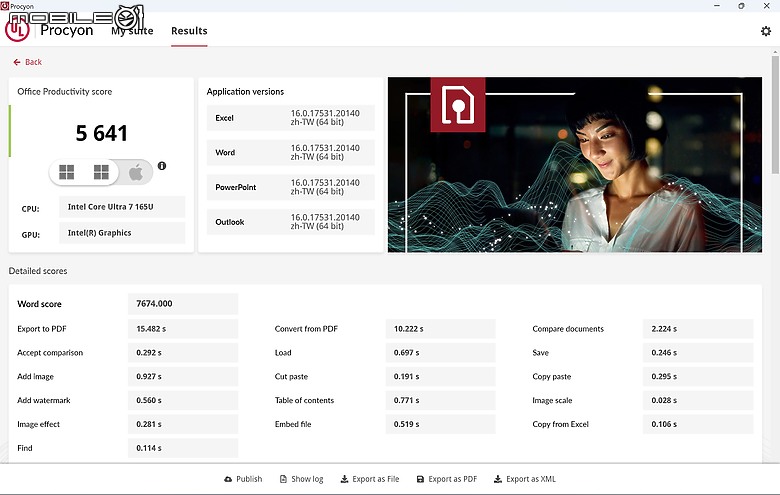780x495 pixels.
Task: Click the Embed file value 0.519 s
Action: [x=440, y=424]
